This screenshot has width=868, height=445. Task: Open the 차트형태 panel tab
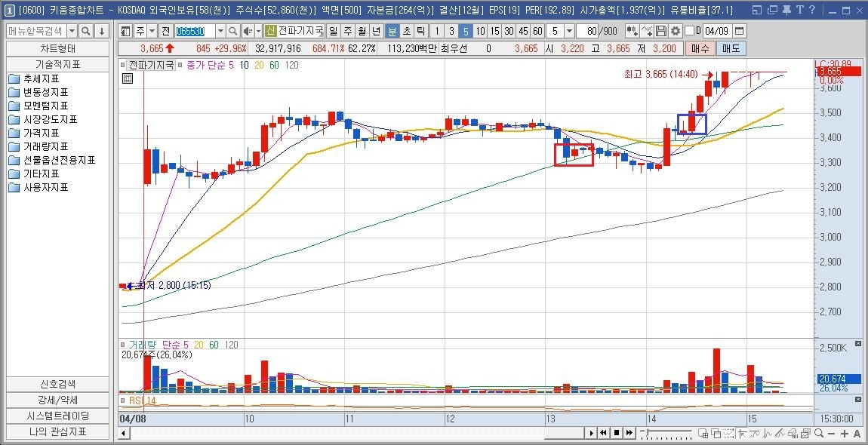point(57,49)
